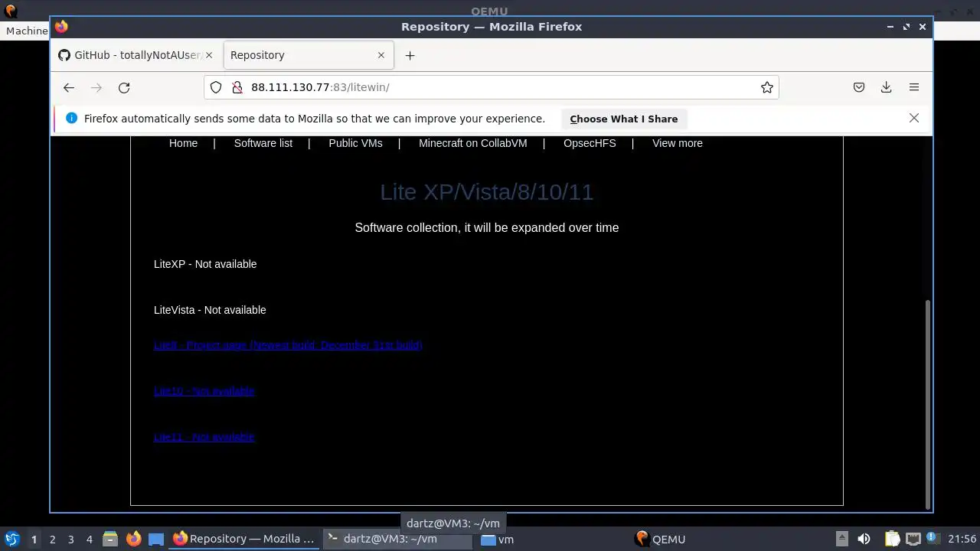
Task: Open the Machine menu in QEMU window
Action: tap(27, 31)
